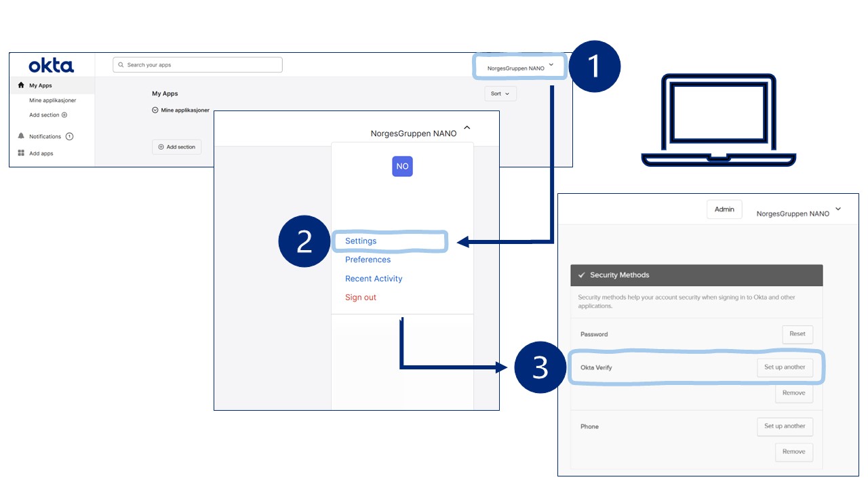Click Remove under Okta Verify
Screen dimensions: 868x488
click(793, 393)
